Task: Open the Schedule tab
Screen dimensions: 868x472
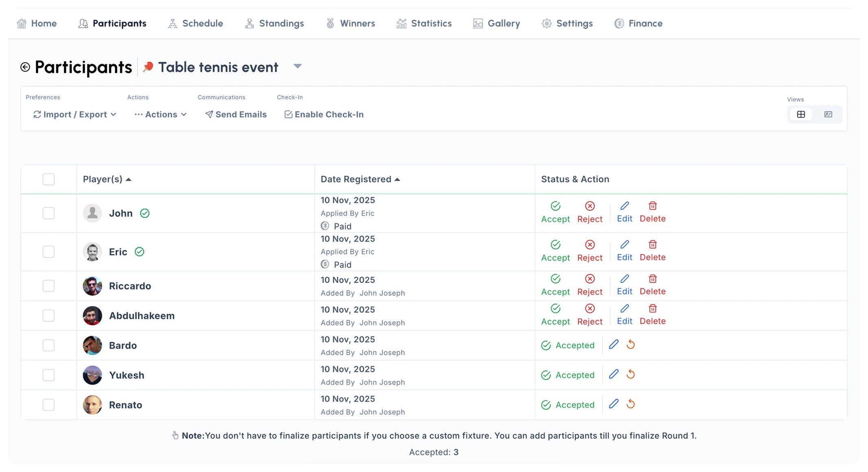Action: click(195, 24)
